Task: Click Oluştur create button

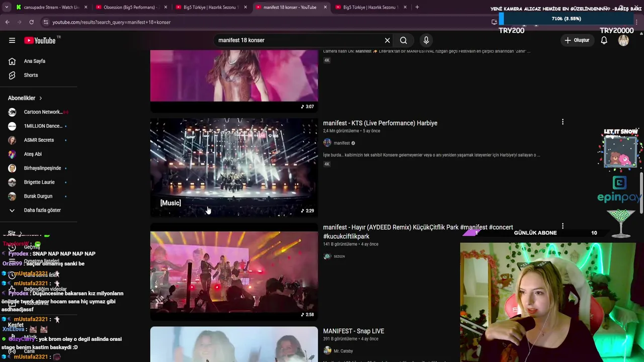Action: 577,40
